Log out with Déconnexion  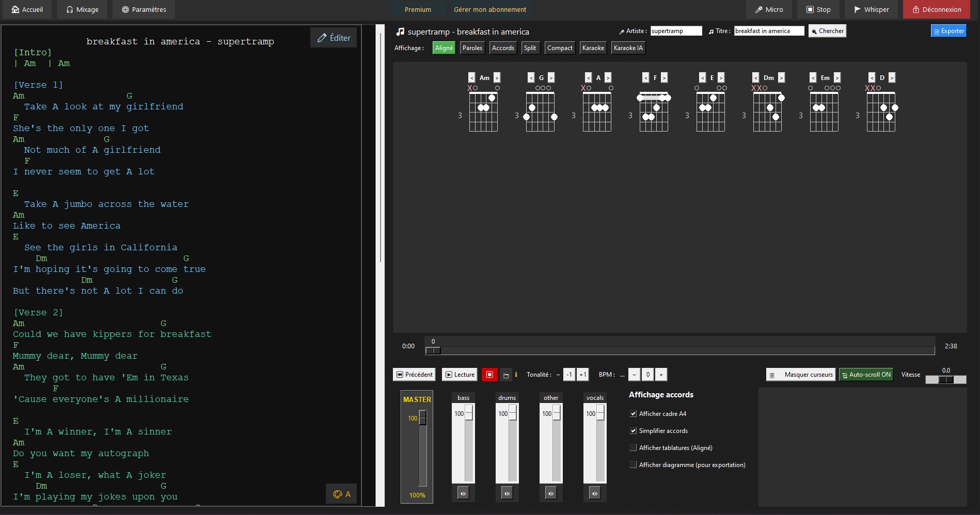(x=937, y=9)
